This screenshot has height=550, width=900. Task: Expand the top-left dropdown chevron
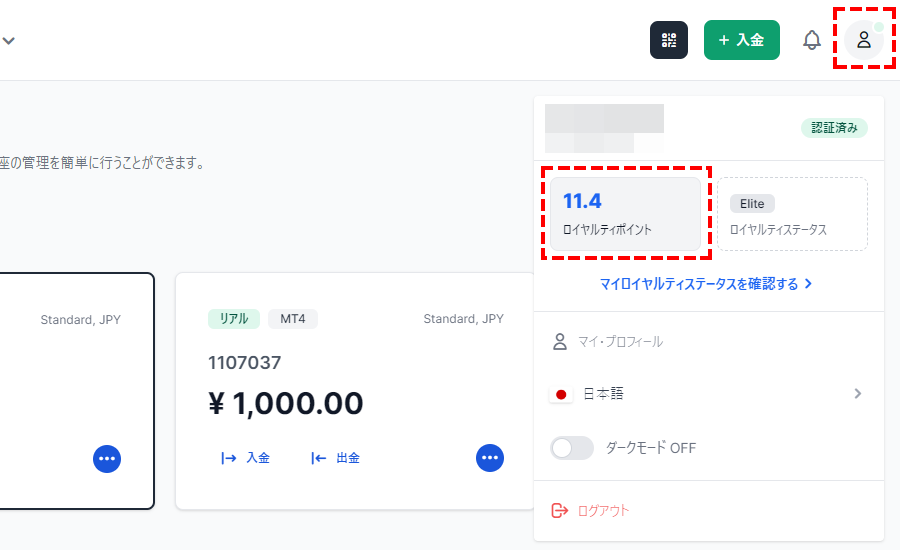tap(8, 41)
